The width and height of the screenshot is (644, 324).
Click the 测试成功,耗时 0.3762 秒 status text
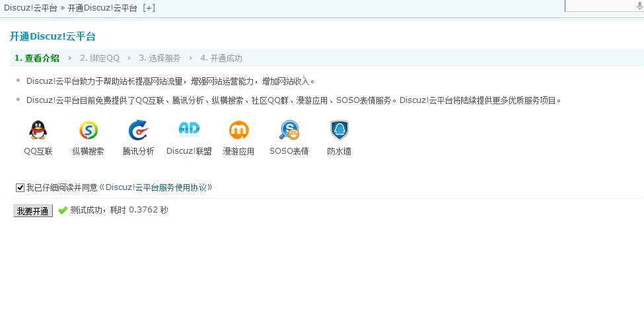pyautogui.click(x=119, y=210)
